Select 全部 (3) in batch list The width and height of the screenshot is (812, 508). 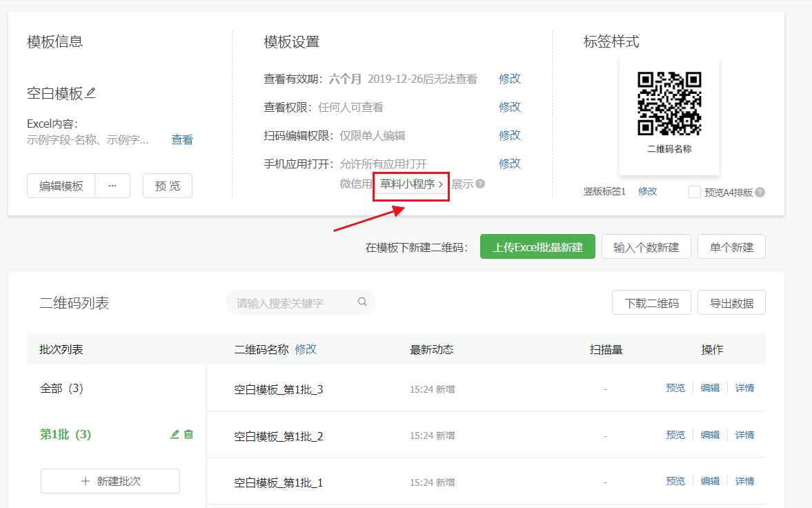61,388
